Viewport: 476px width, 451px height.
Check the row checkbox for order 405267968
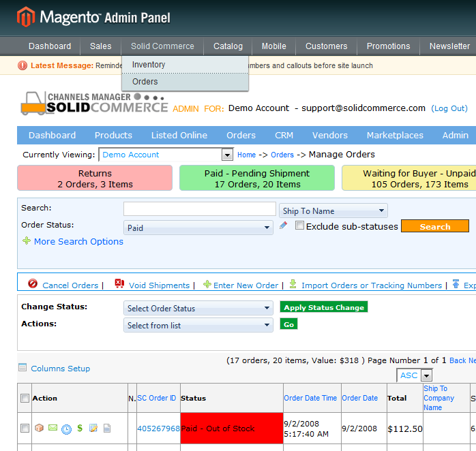point(25,429)
